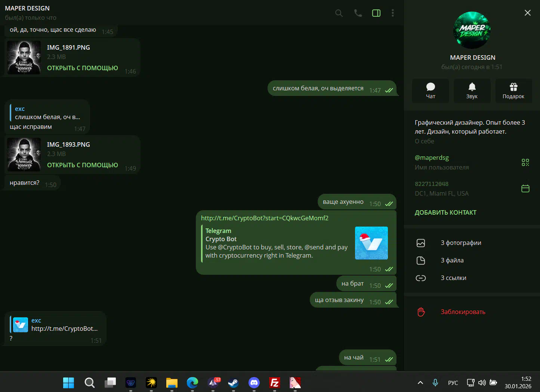Start a voice call with MAPER DESIGN
540x392 pixels.
pyautogui.click(x=358, y=13)
